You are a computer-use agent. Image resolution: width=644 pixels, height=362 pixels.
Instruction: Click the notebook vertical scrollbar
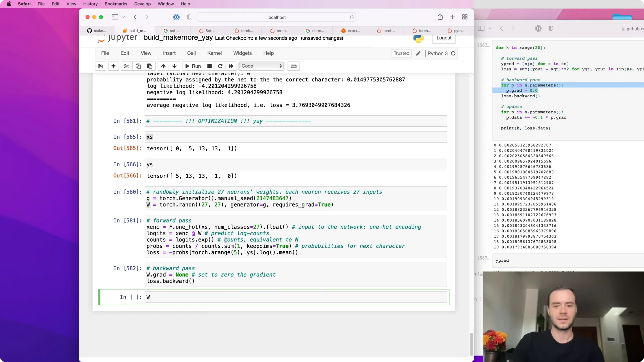[x=471, y=344]
